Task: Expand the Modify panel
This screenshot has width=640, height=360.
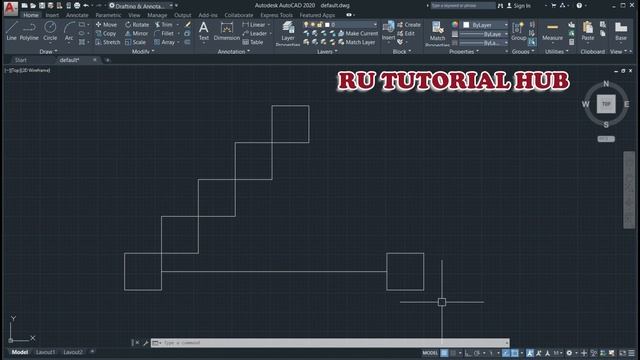Action: click(143, 52)
